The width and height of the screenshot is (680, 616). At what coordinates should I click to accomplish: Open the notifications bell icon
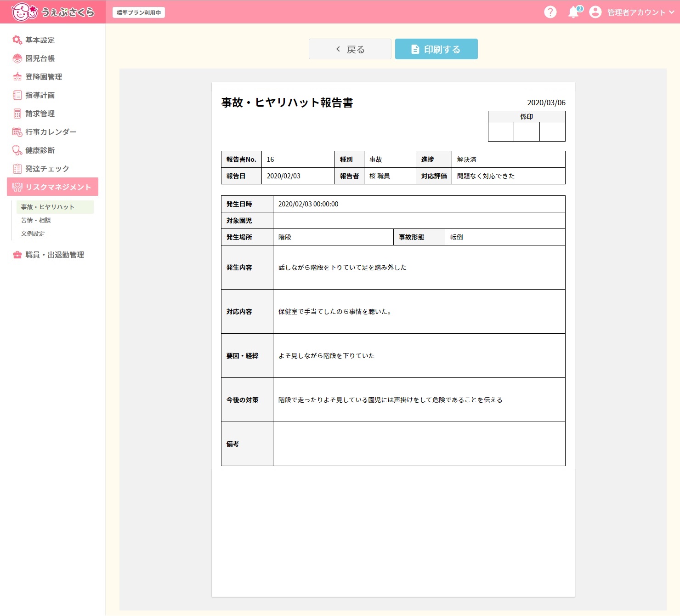coord(573,12)
